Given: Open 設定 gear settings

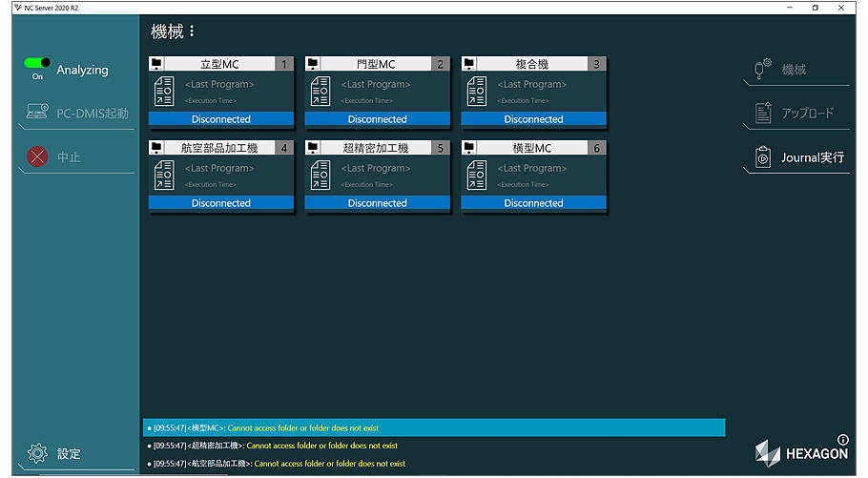Looking at the screenshot, I should [x=37, y=453].
